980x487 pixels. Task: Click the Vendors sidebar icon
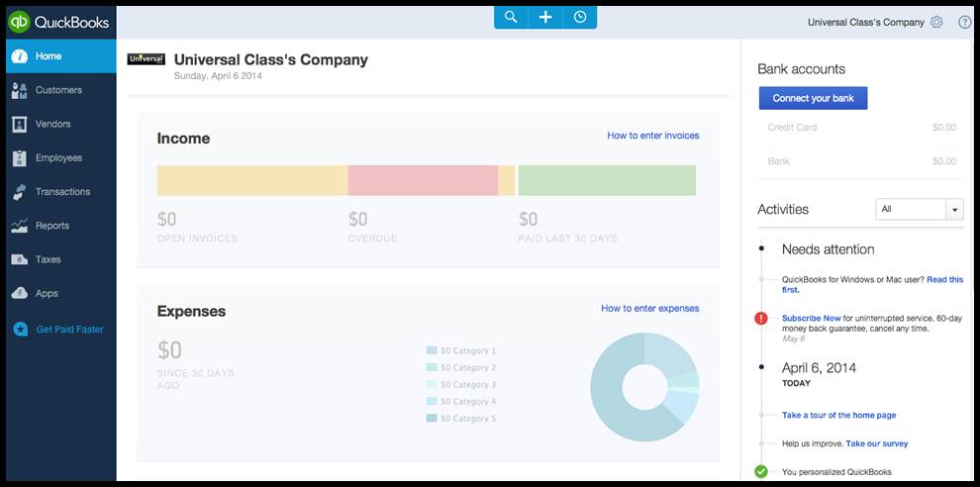click(x=20, y=124)
